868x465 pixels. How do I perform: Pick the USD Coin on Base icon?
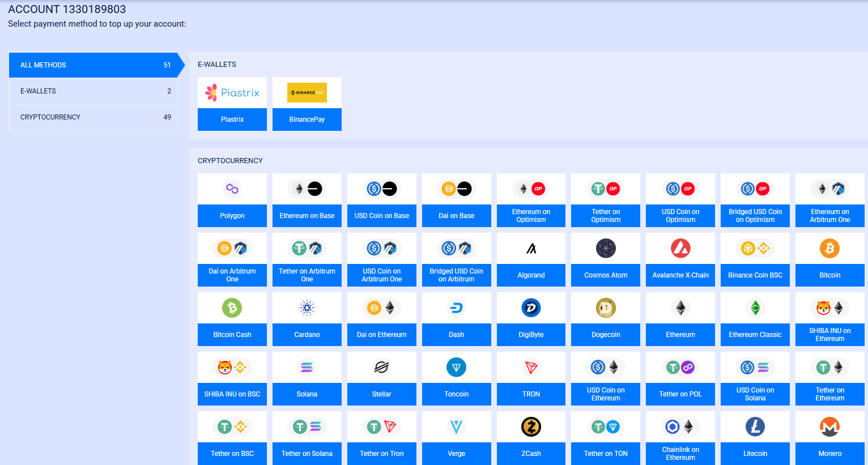pos(382,189)
